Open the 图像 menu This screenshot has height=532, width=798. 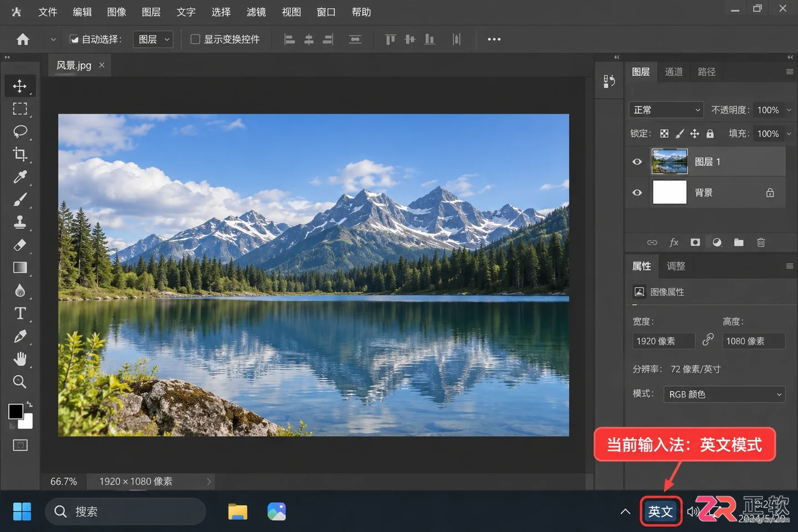[x=116, y=12]
